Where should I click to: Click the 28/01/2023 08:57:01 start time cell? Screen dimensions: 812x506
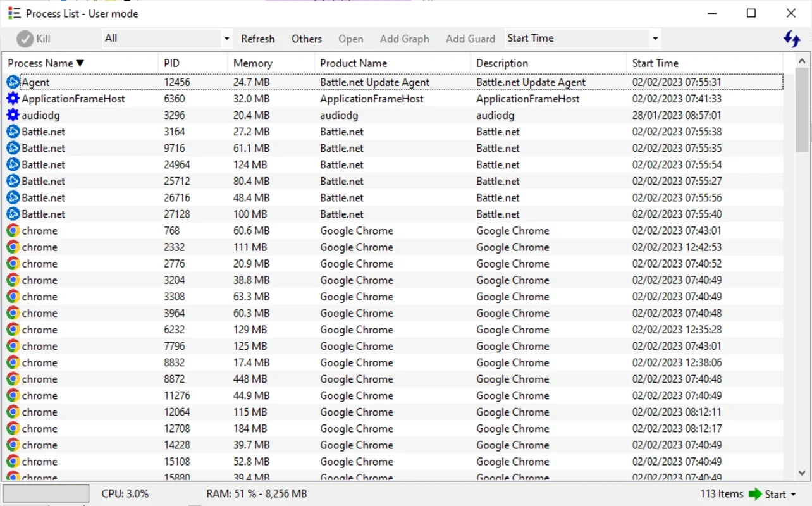(677, 115)
